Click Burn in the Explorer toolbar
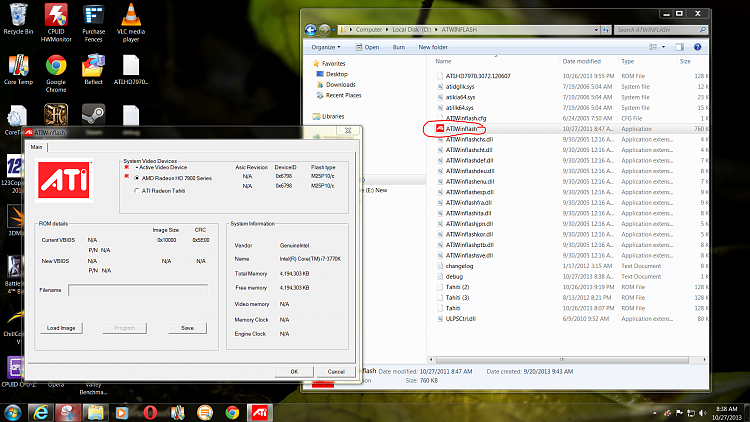The image size is (750, 422). (x=398, y=47)
